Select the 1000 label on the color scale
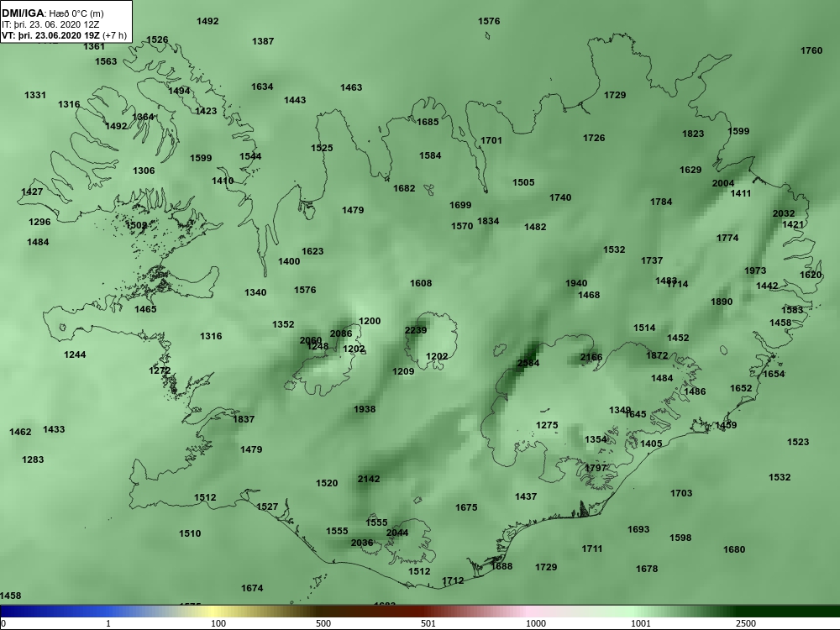840x630 pixels. click(536, 623)
